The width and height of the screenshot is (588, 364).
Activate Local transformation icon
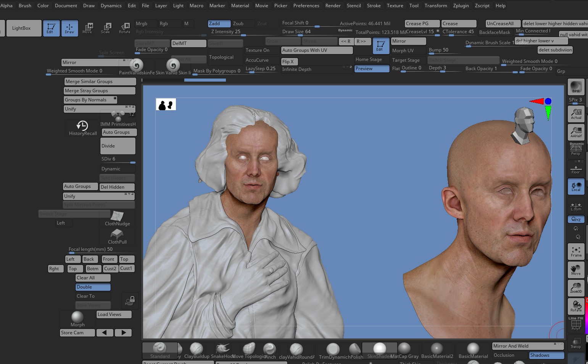[576, 186]
